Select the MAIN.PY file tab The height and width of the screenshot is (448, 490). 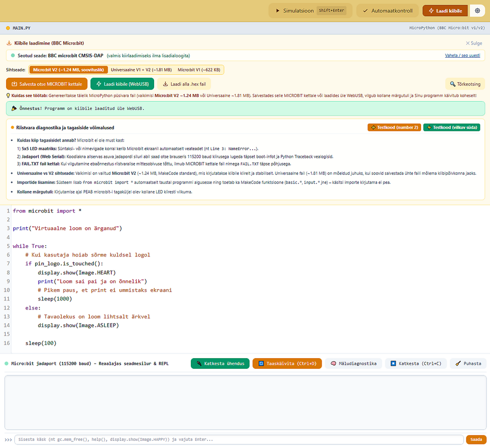(x=18, y=28)
